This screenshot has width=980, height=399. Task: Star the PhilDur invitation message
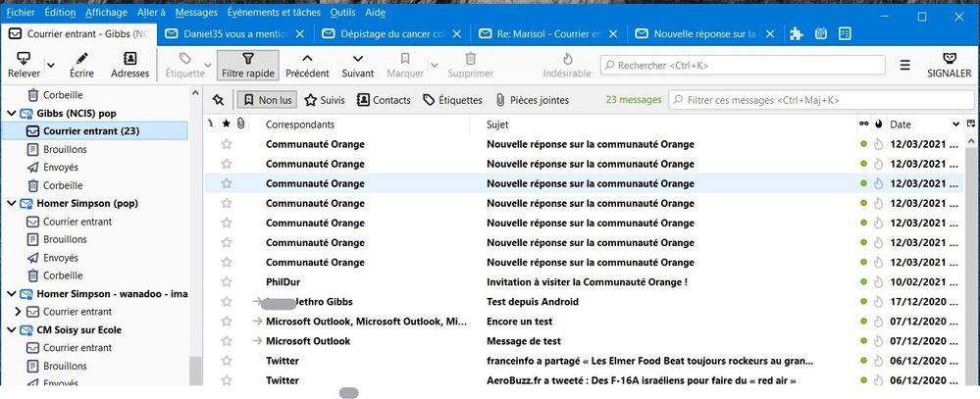click(227, 280)
